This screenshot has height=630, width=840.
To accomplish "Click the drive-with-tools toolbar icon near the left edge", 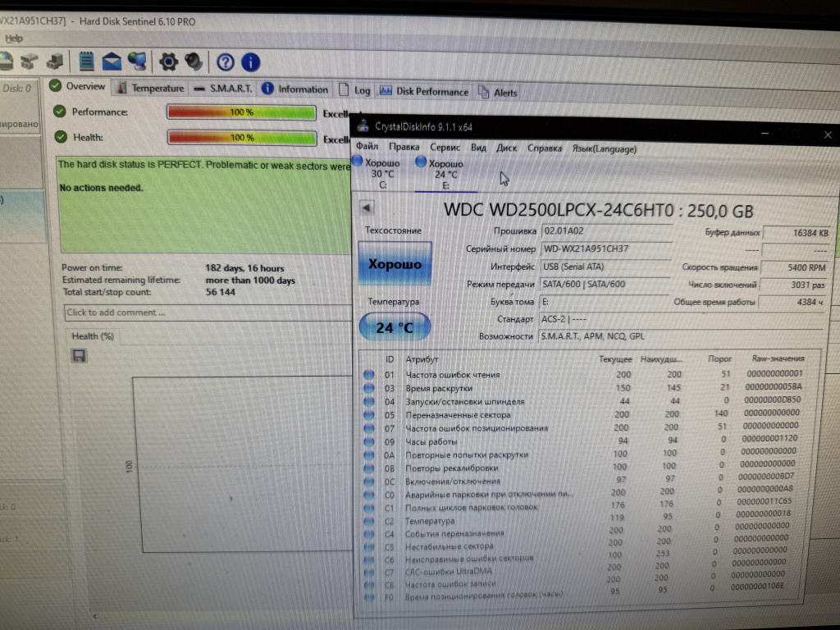I will coord(30,61).
